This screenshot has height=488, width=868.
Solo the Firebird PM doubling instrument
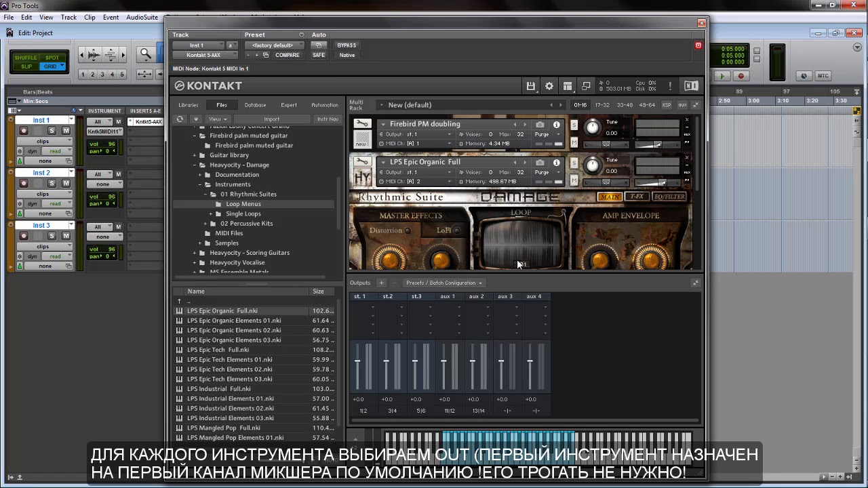(574, 125)
